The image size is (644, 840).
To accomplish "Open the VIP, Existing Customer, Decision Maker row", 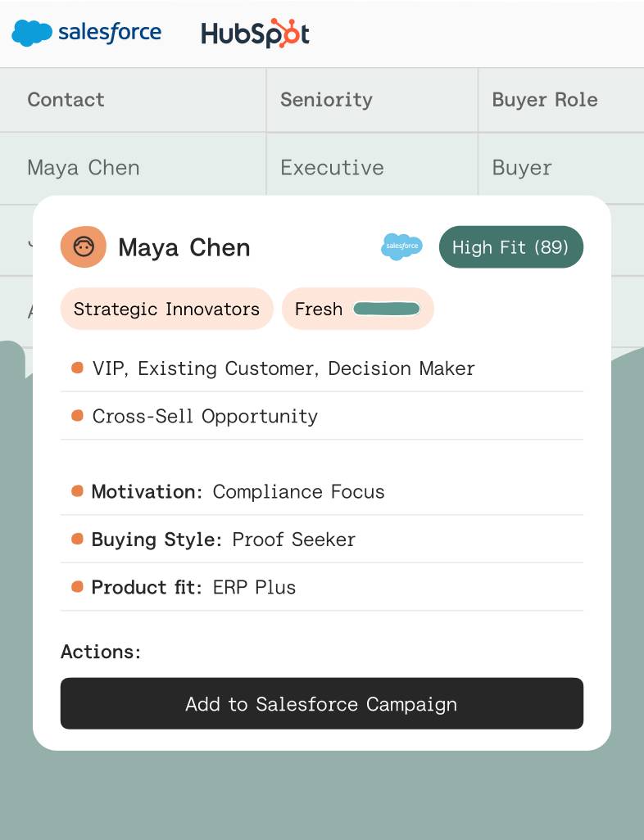I will tap(322, 368).
